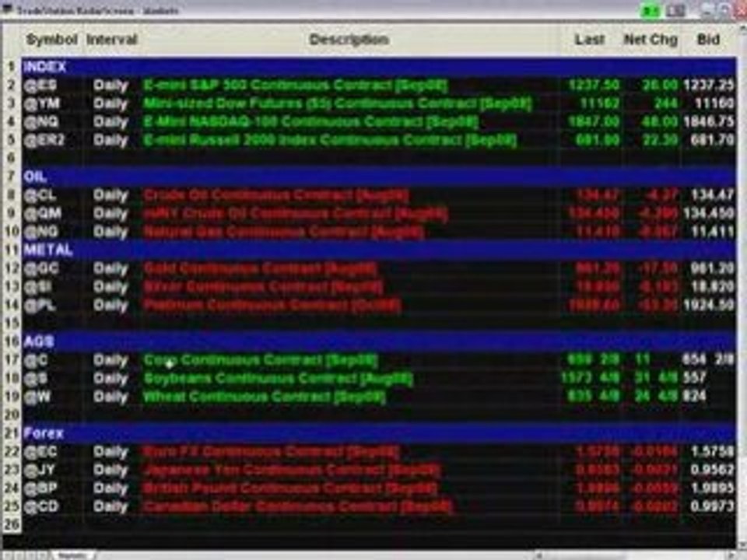Click the Canadian Dollar Continuous Contract description
Viewport: 747px width, 560px height.
coord(296,506)
